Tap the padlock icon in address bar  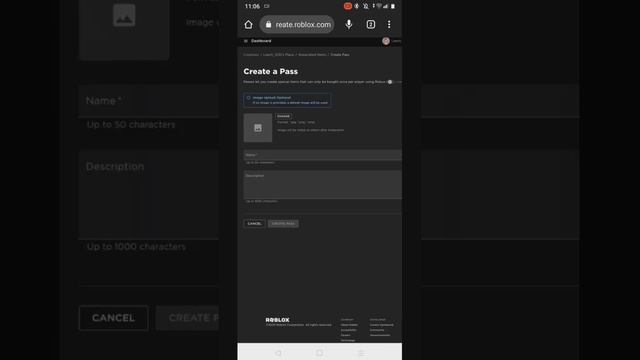click(x=268, y=24)
